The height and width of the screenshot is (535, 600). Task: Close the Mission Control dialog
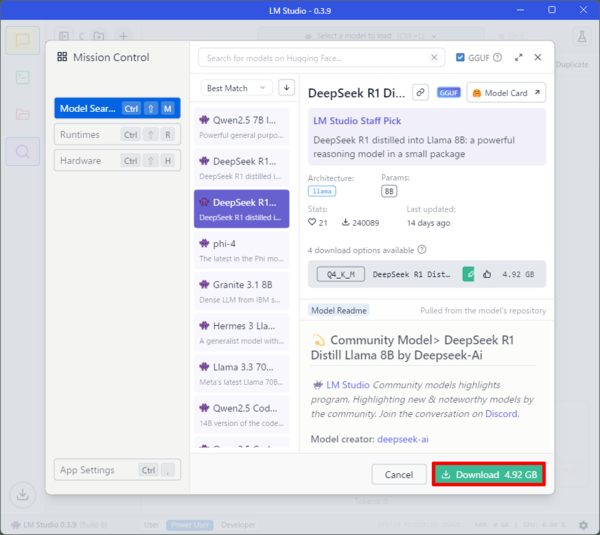(538, 57)
